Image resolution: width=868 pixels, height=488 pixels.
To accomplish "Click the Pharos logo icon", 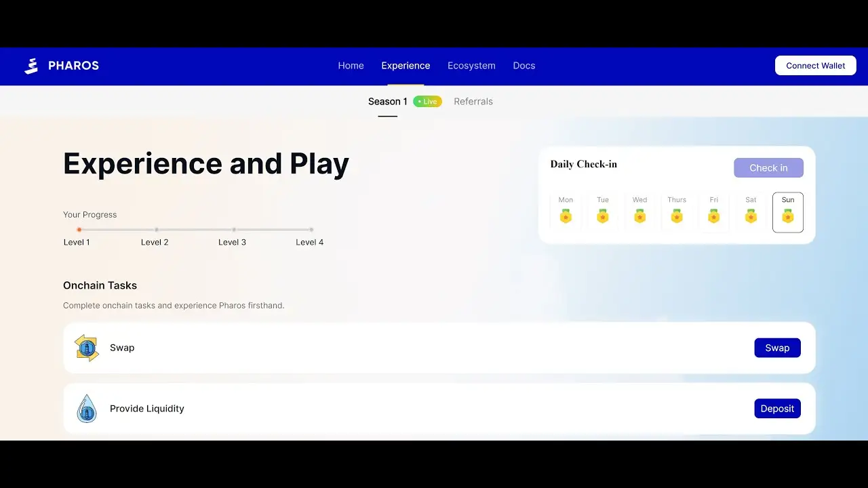I will (x=31, y=66).
